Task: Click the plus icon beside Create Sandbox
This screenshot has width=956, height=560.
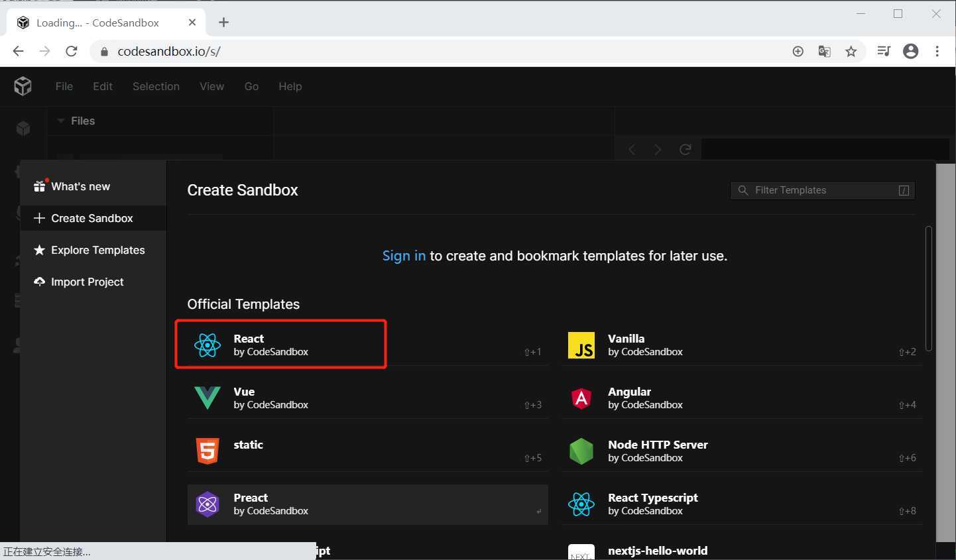Action: 39,218
